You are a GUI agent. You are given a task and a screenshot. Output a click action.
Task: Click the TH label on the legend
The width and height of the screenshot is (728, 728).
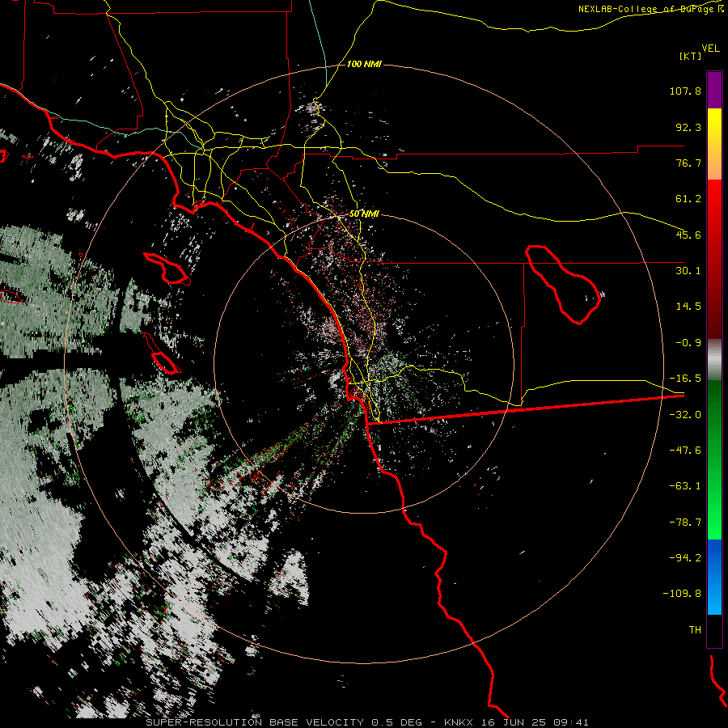695,630
